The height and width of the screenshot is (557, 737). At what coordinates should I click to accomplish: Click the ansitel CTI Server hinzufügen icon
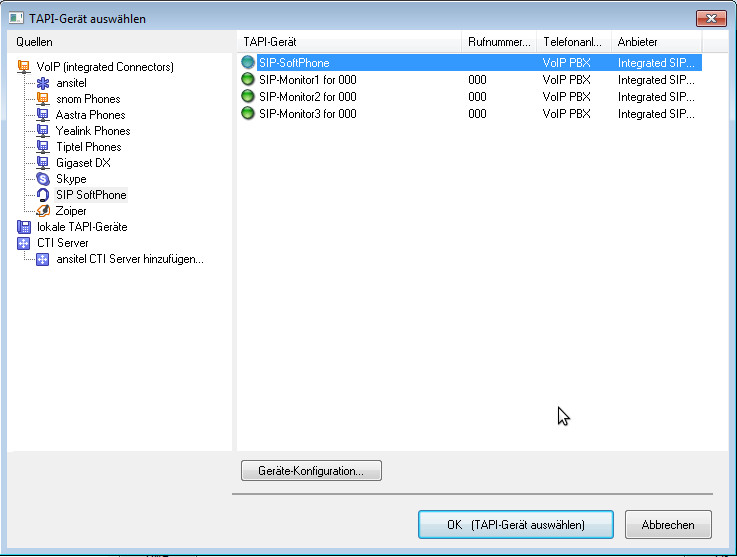[x=43, y=259]
